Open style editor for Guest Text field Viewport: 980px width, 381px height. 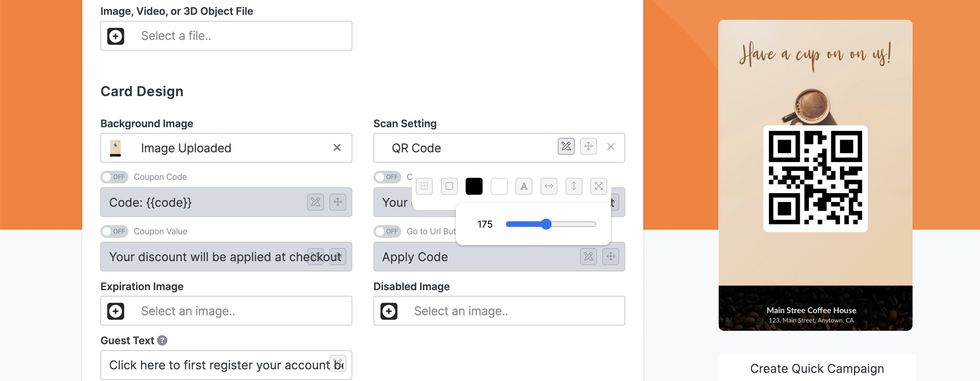pos(337,363)
